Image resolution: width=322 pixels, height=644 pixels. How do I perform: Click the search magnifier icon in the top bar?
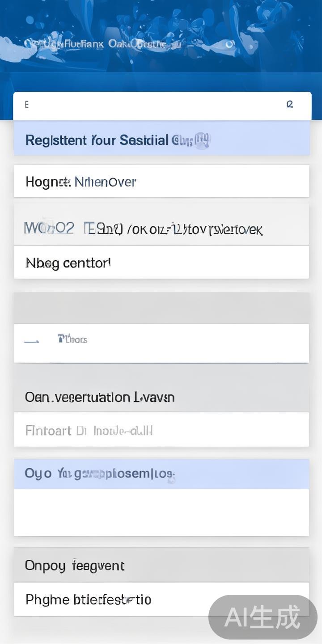[290, 105]
